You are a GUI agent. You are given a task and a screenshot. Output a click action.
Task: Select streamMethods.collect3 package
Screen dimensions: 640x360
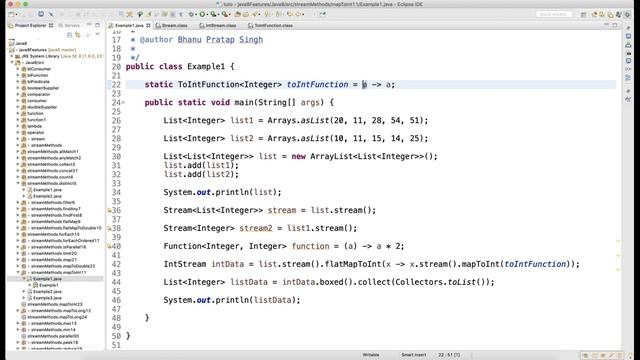point(51,164)
